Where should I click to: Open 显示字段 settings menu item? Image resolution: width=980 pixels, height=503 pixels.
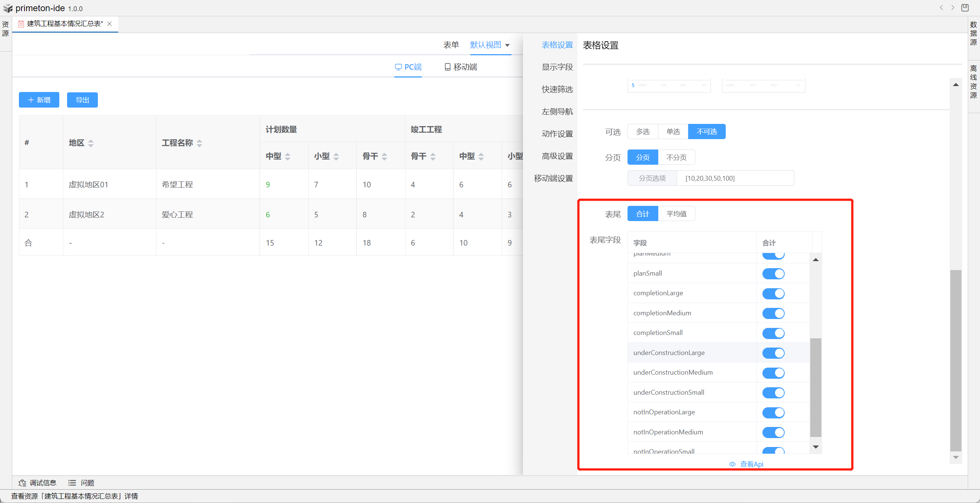click(557, 67)
